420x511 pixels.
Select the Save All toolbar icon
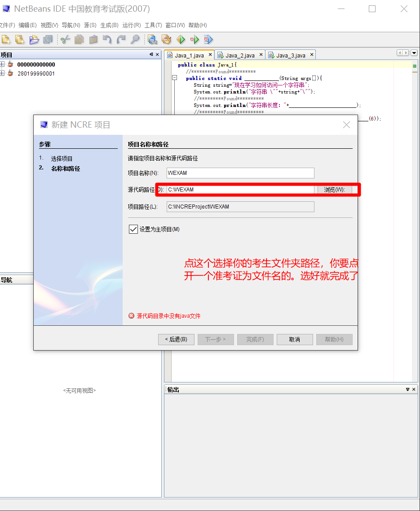[47, 40]
